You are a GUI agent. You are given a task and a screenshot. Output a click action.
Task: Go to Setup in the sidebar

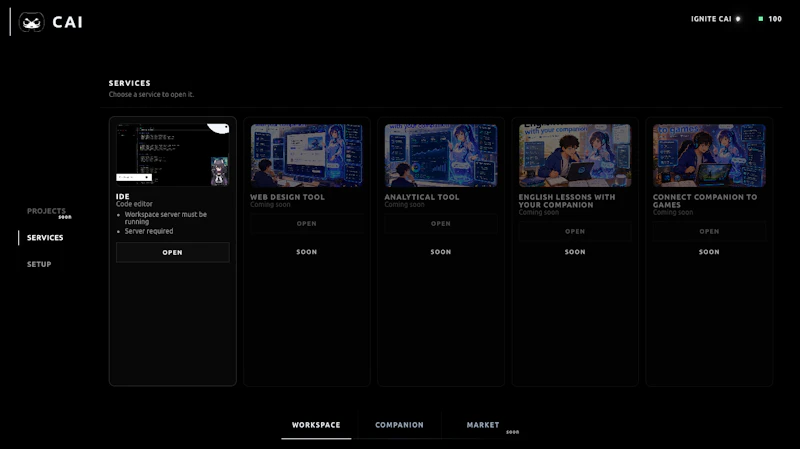point(39,264)
